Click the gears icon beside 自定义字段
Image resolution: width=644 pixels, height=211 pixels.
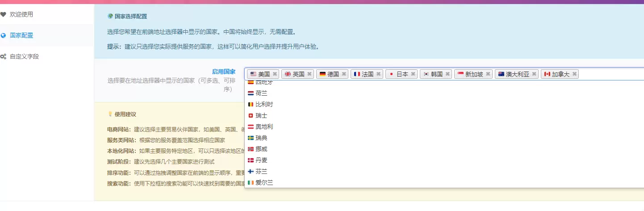(3, 57)
